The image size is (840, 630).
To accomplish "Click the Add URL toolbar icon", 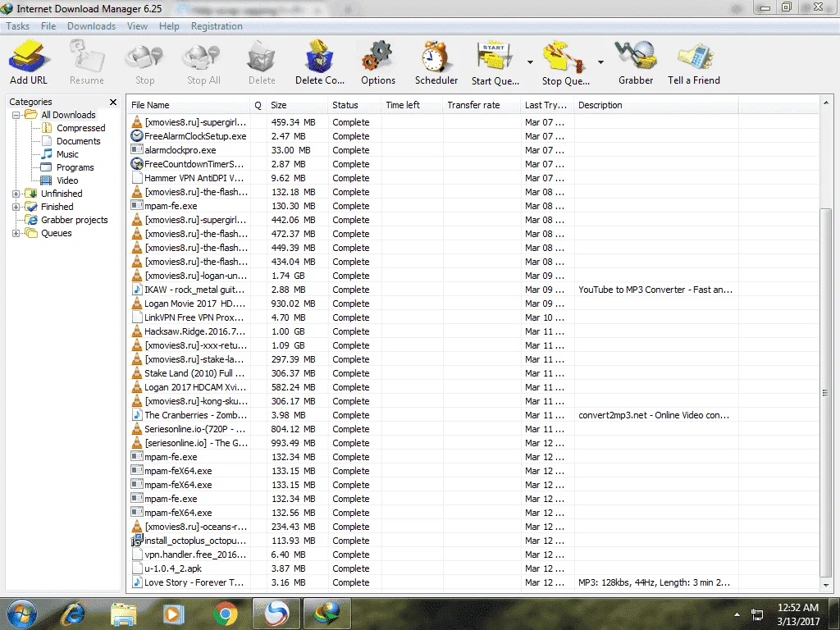I will tap(29, 57).
